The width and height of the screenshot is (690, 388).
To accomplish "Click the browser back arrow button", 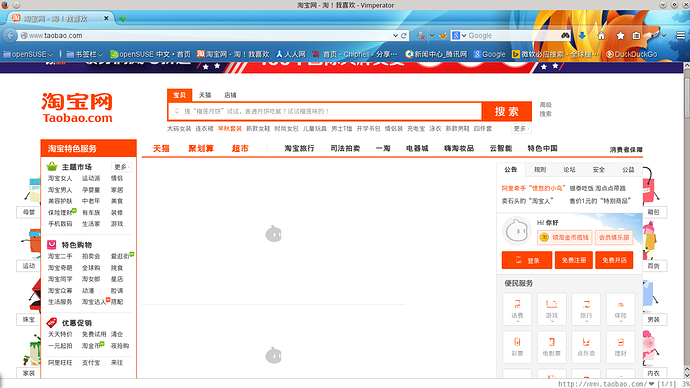I will pos(10,35).
